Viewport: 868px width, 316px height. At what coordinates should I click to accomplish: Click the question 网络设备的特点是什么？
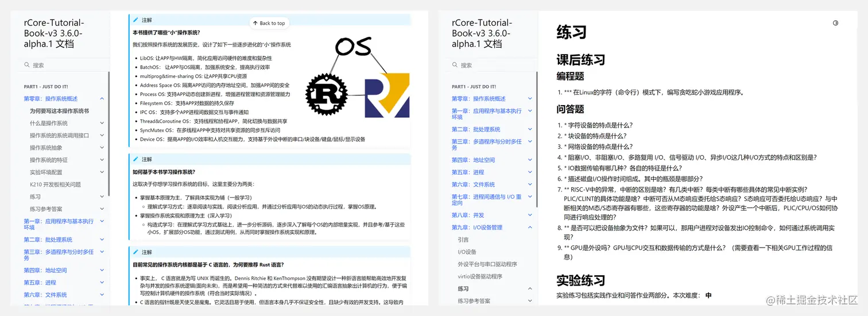click(x=597, y=147)
